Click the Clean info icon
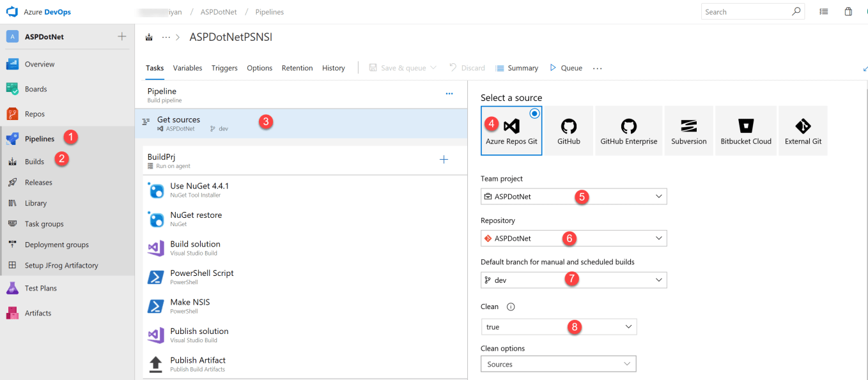 tap(511, 307)
